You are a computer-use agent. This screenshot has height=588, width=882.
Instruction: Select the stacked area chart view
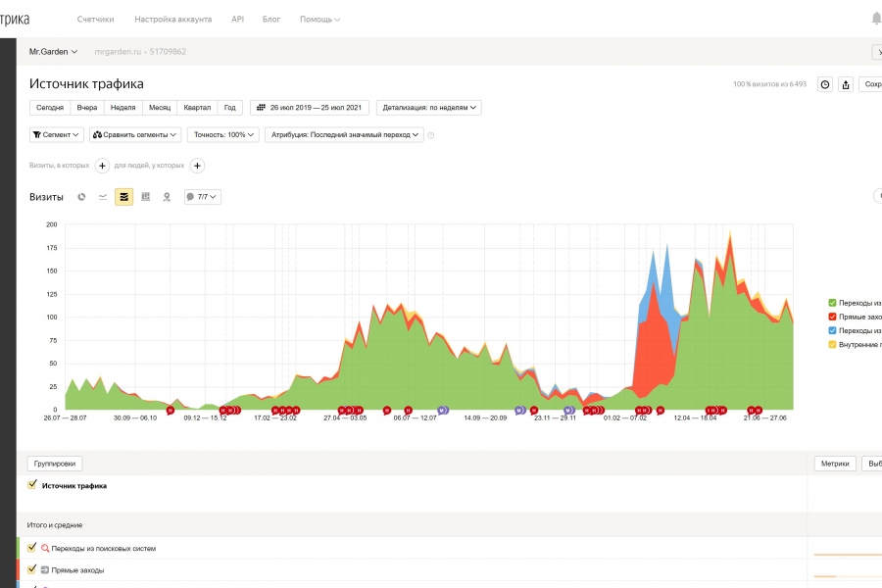tap(124, 197)
